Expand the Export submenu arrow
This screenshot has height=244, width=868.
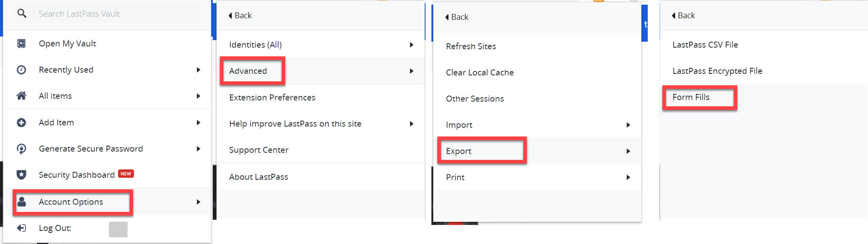coord(628,151)
